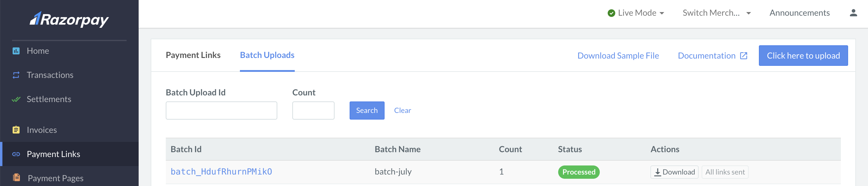Click the Click here to upload button
868x186 pixels.
pos(803,56)
